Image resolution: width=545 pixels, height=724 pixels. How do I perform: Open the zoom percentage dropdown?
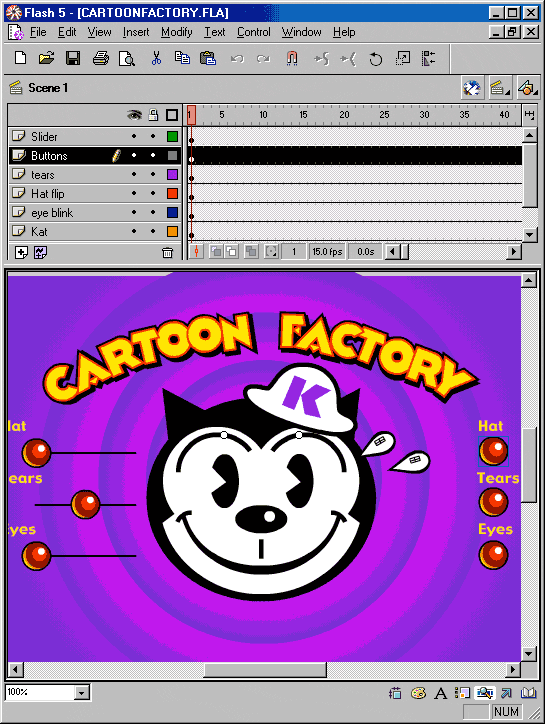coord(82,692)
